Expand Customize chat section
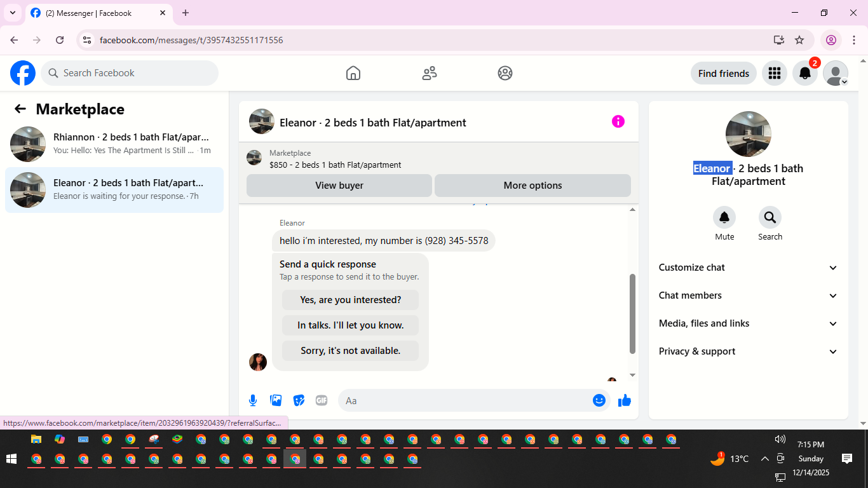Viewport: 868px width, 488px height. (x=749, y=268)
